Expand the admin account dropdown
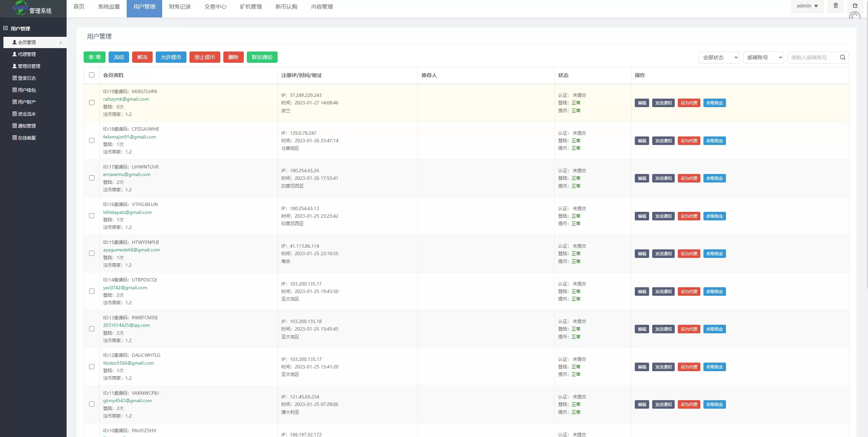Image resolution: width=868 pixels, height=437 pixels. click(807, 6)
